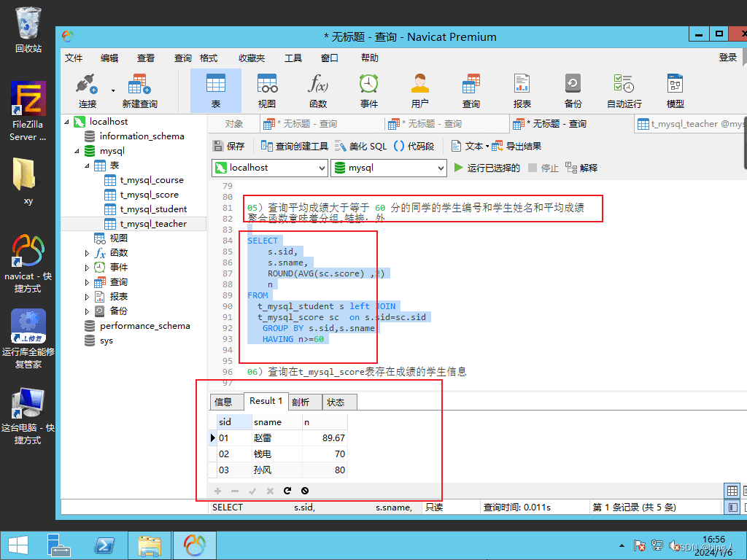The image size is (747, 560).
Task: Collapse the mysql database node
Action: point(77,151)
